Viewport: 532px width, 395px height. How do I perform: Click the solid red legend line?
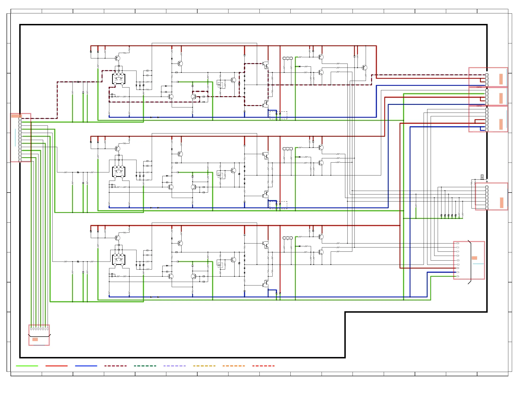point(57,366)
